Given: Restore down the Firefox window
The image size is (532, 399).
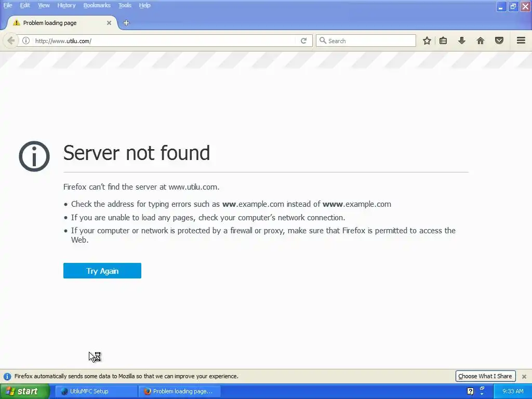Looking at the screenshot, I should pos(513,6).
